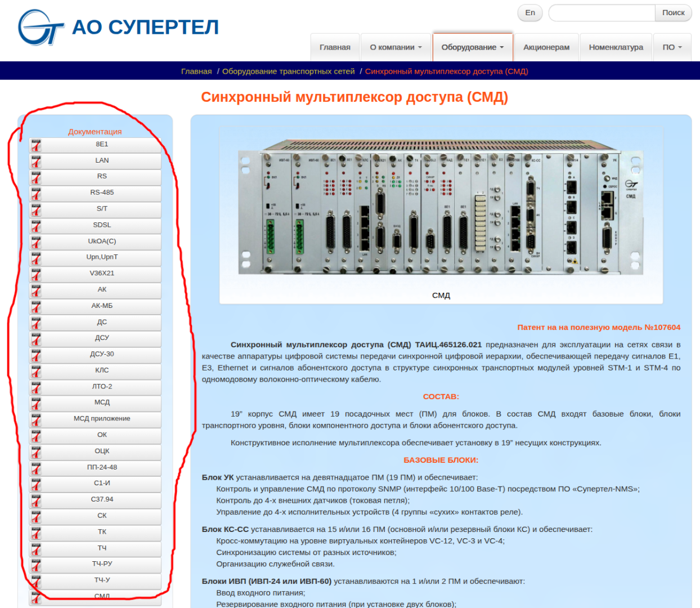Open the ТЧ documentation link
This screenshot has height=608, width=700.
click(95, 549)
